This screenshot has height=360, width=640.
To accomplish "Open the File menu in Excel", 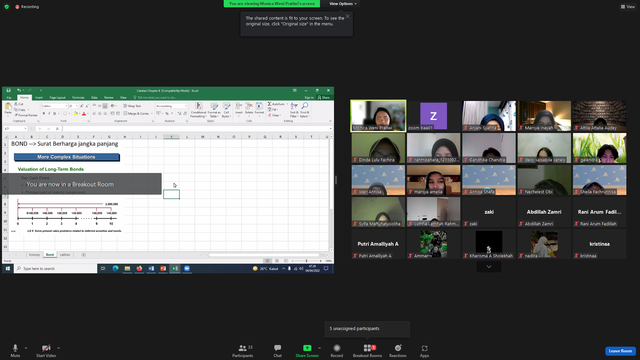I will pos(9,98).
